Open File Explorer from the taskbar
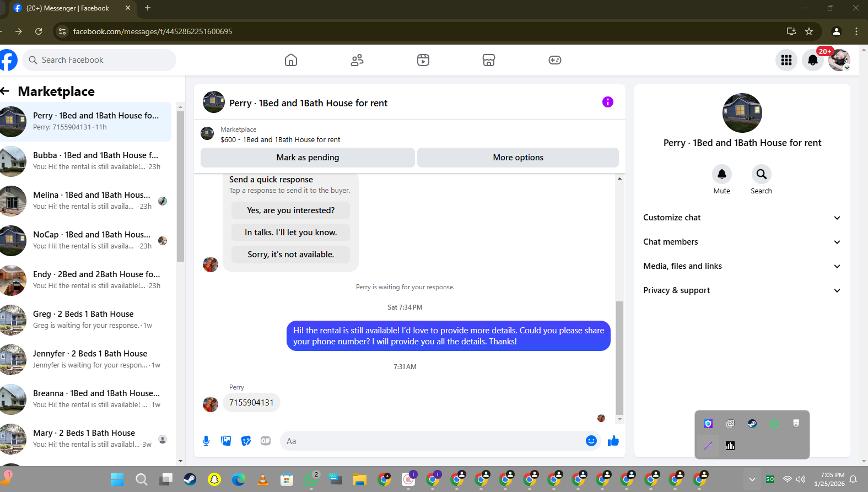The image size is (868, 492). coord(360,479)
